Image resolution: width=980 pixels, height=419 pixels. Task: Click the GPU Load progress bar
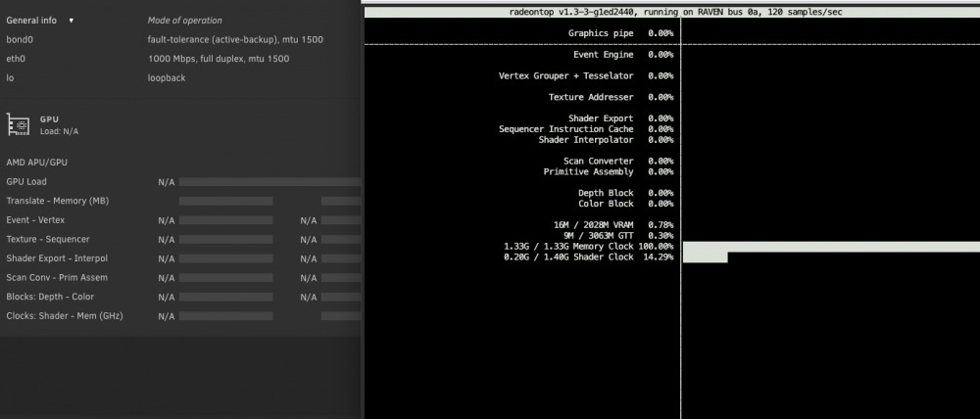click(x=270, y=182)
